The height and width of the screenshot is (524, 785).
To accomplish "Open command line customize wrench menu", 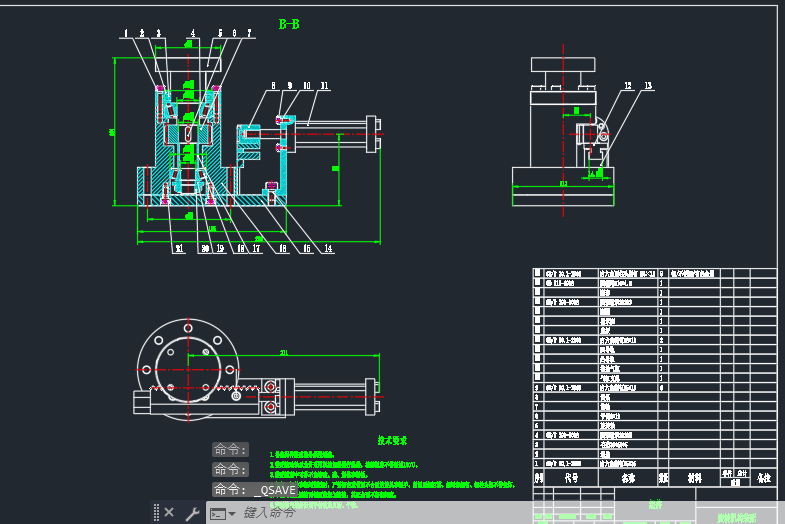I will (x=192, y=513).
